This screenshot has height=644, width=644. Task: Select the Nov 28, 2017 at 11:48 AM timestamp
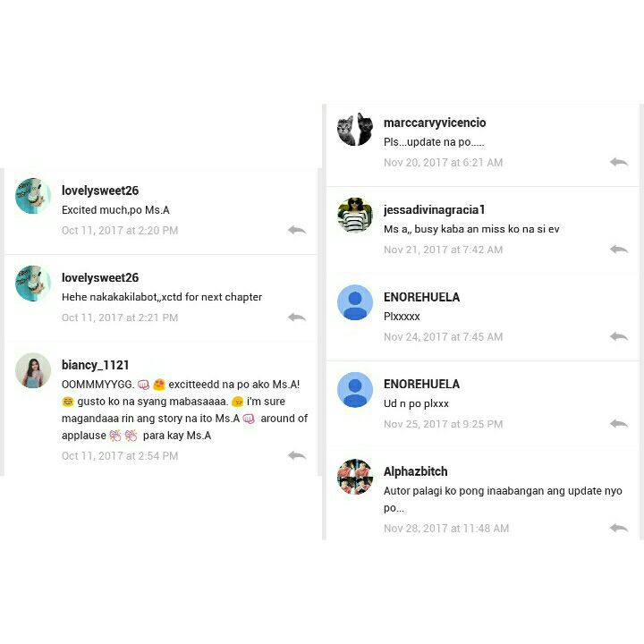point(446,529)
